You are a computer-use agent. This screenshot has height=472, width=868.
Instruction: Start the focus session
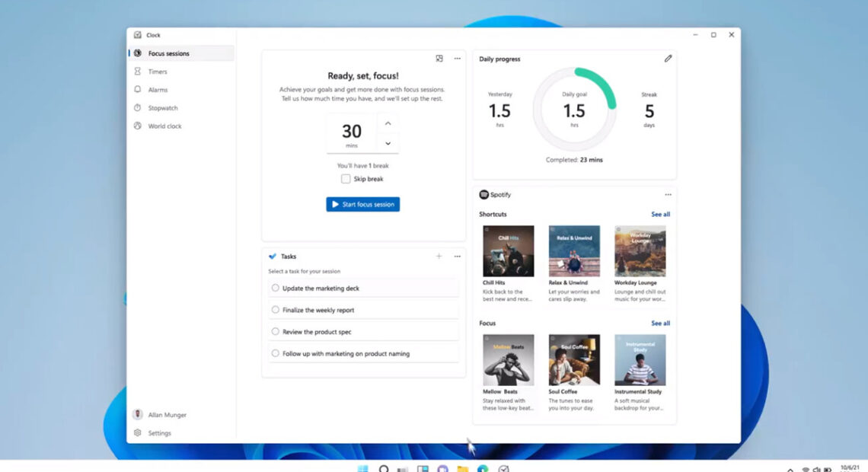[362, 204]
